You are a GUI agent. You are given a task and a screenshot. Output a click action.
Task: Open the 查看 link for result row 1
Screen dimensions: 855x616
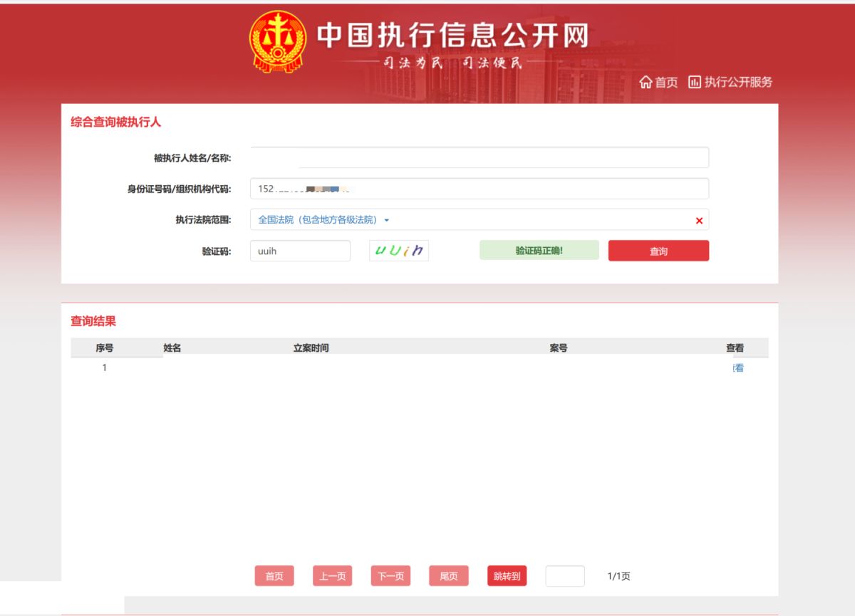(x=738, y=368)
